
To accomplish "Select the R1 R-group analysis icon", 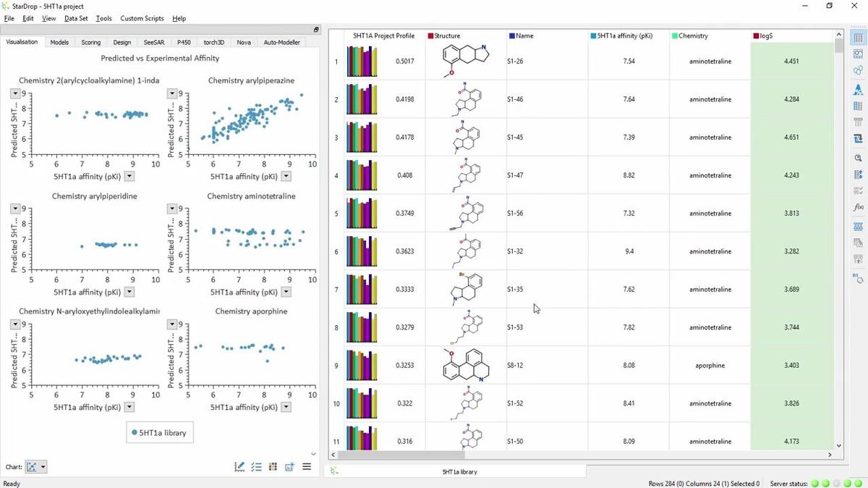I will click(858, 277).
